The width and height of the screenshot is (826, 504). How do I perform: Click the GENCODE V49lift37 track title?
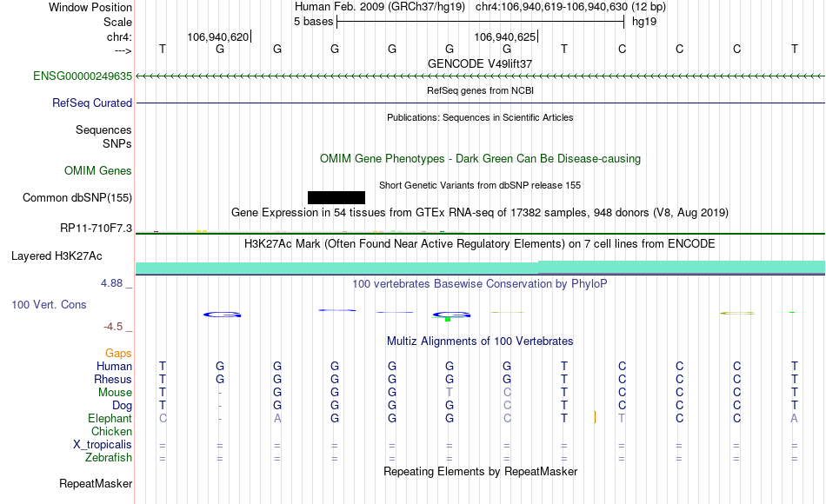pos(480,63)
